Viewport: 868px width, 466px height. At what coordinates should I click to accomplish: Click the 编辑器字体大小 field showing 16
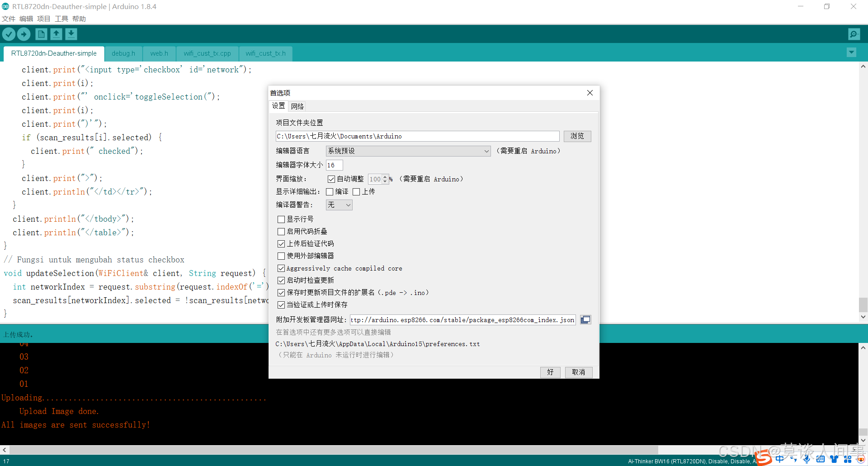click(x=335, y=165)
